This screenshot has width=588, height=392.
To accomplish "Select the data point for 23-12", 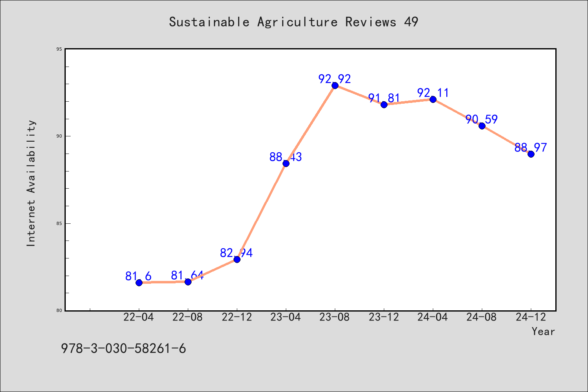I will (384, 105).
